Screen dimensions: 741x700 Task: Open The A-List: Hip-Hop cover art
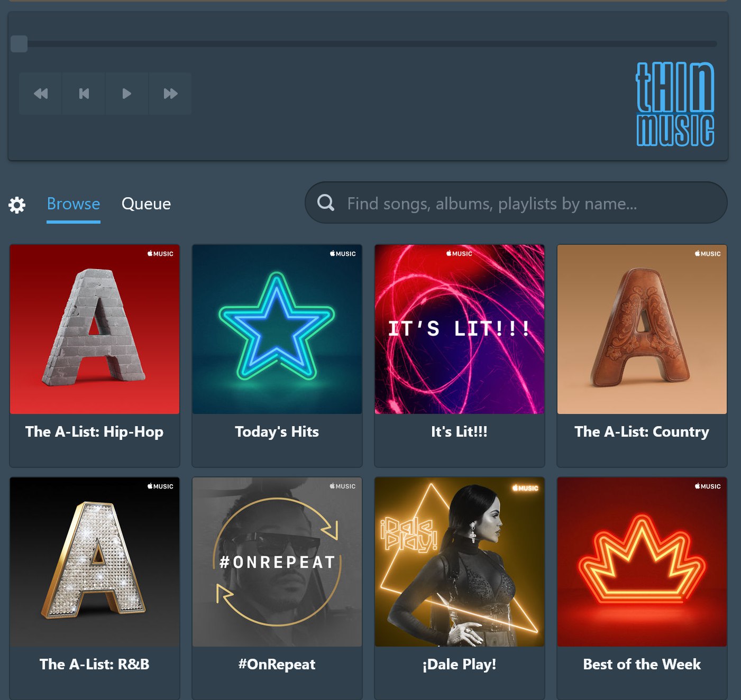[95, 329]
